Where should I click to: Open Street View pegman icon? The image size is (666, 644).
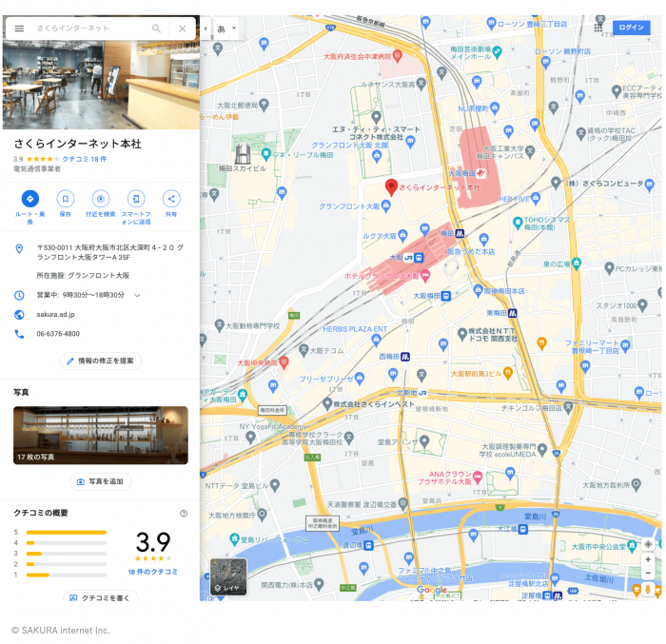(648, 589)
